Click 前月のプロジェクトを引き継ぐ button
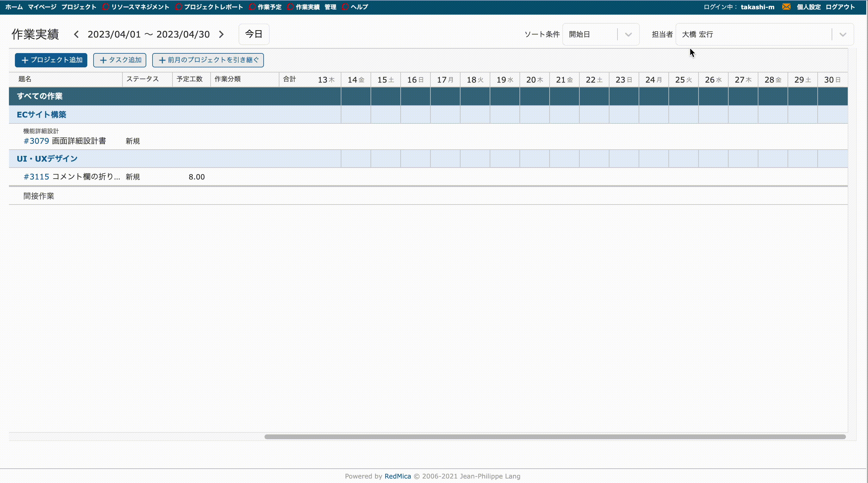The width and height of the screenshot is (868, 483). pyautogui.click(x=208, y=60)
